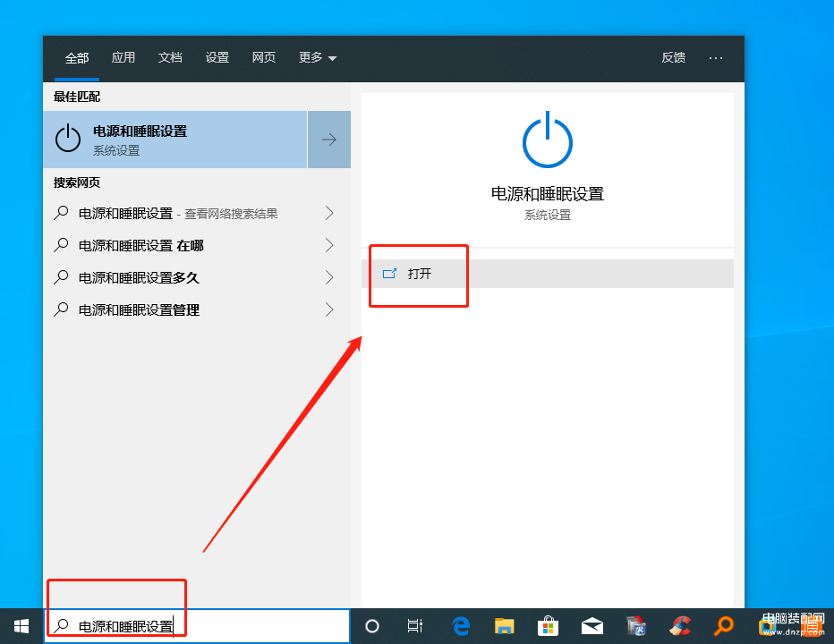This screenshot has height=644, width=834.
Task: Click 打开 to open power settings
Action: [x=548, y=274]
